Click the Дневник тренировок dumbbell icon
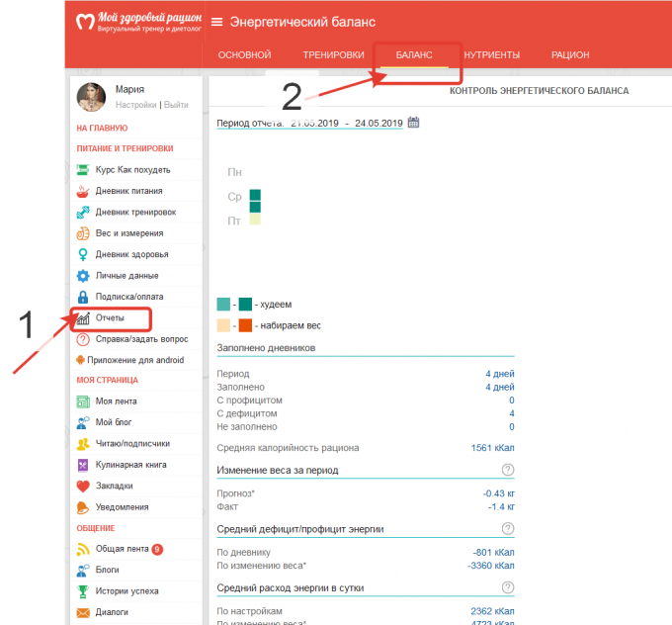 pos(84,212)
